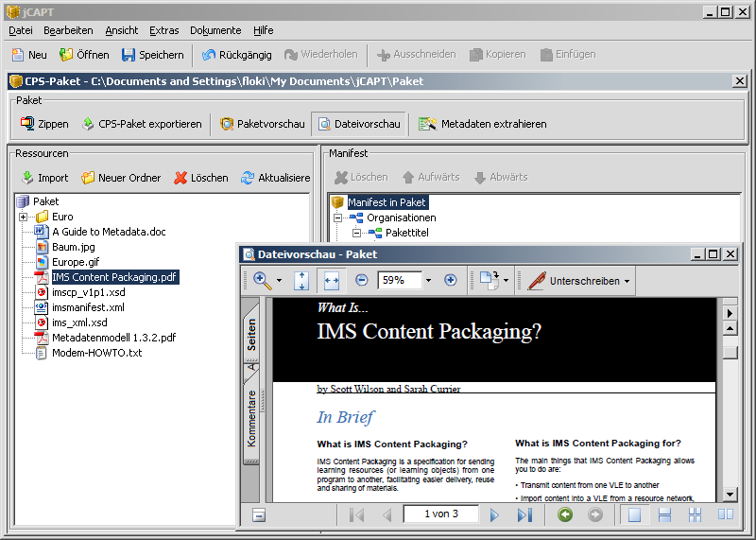The width and height of the screenshot is (756, 540).
Task: Save with the Speichern button
Action: [x=152, y=55]
